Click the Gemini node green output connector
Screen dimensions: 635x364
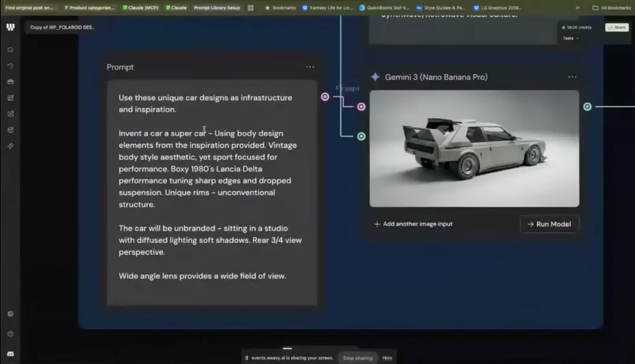click(x=587, y=107)
